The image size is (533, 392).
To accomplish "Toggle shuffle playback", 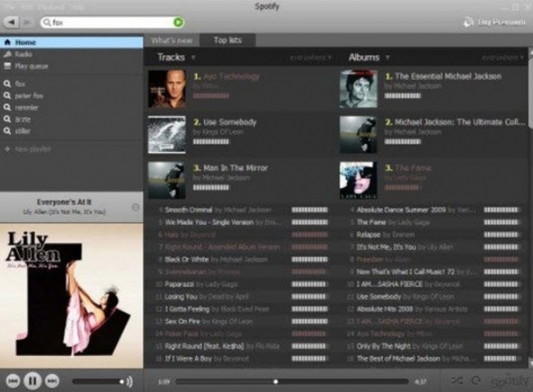I will click(457, 381).
